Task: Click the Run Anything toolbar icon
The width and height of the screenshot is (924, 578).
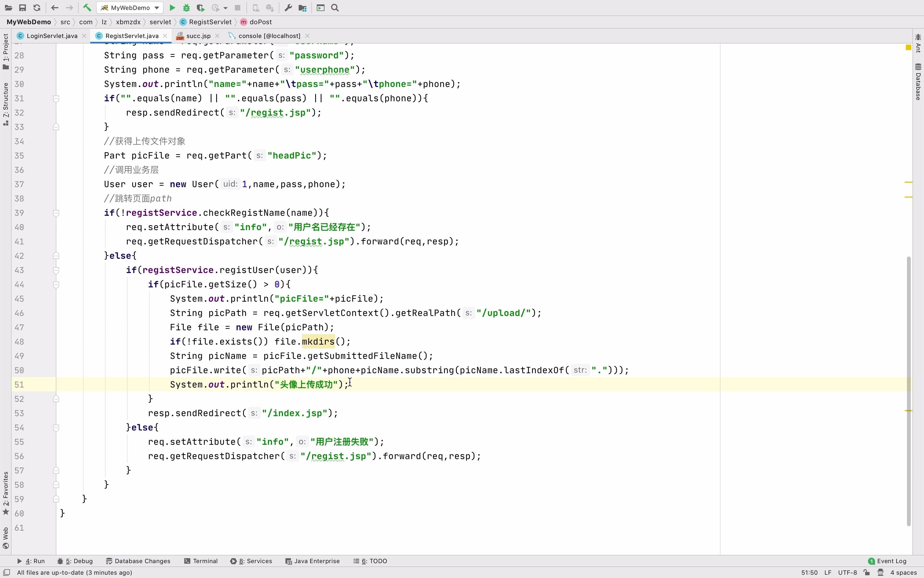Action: click(321, 8)
